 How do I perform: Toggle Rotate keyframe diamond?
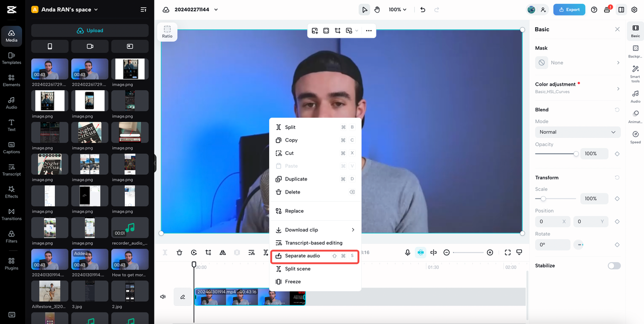(617, 245)
